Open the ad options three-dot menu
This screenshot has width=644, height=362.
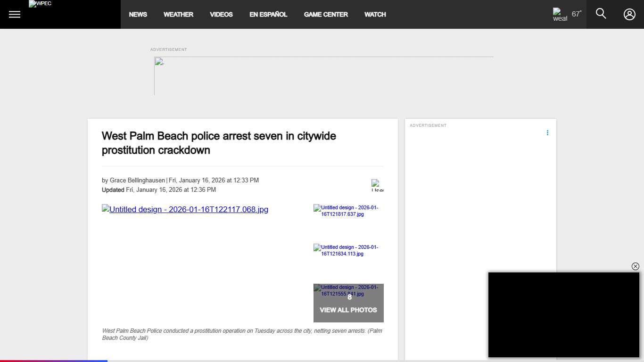[x=547, y=133]
